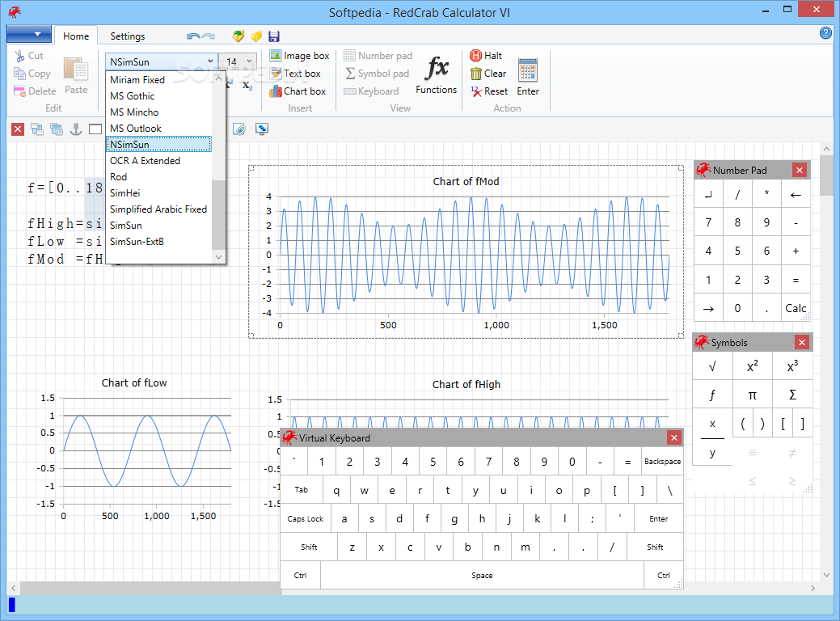Click the Chart of fMod chart box
The height and width of the screenshot is (621, 840).
pyautogui.click(x=466, y=251)
